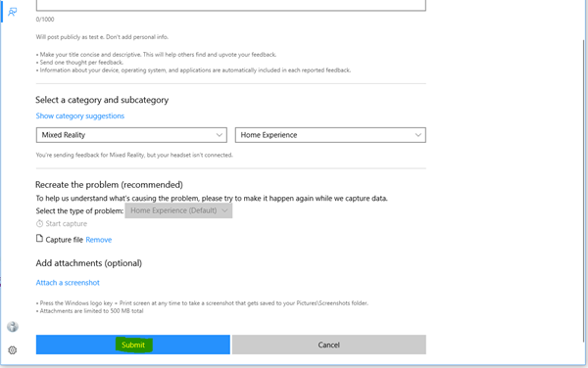The image size is (588, 368).
Task: Click inside the feedback details text box
Action: [231, 5]
